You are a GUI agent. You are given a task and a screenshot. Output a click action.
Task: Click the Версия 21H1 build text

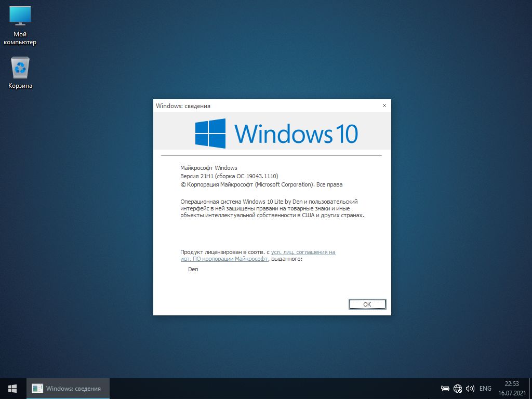click(x=229, y=176)
